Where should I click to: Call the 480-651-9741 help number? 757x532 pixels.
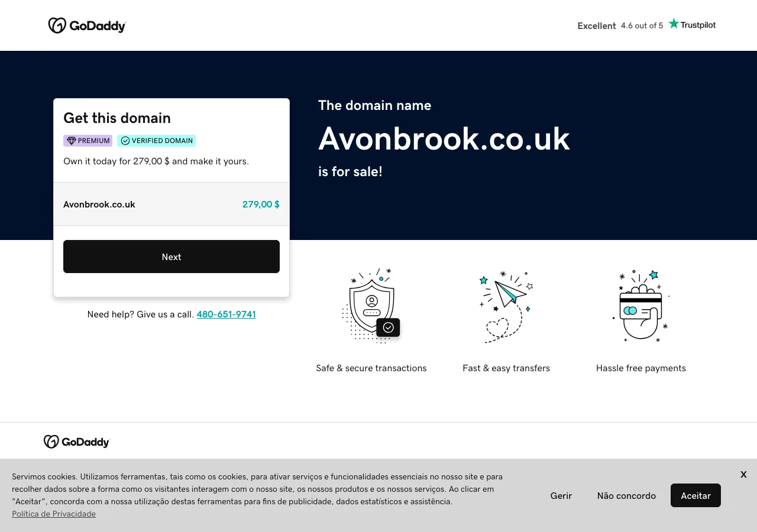pyautogui.click(x=226, y=314)
